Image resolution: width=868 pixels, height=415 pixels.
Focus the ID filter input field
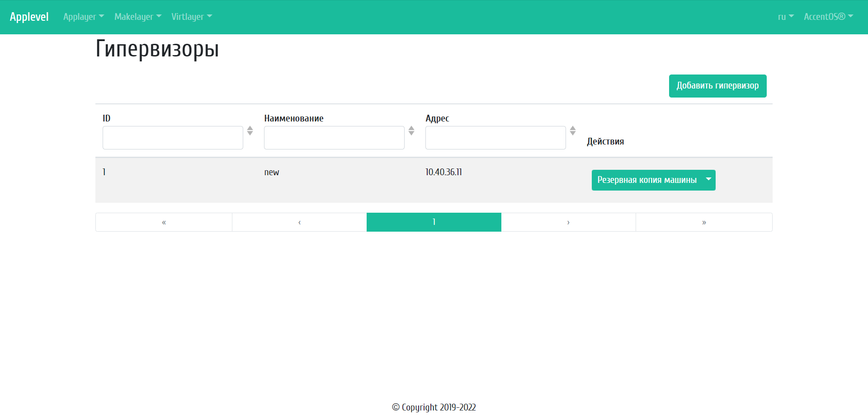click(x=173, y=138)
